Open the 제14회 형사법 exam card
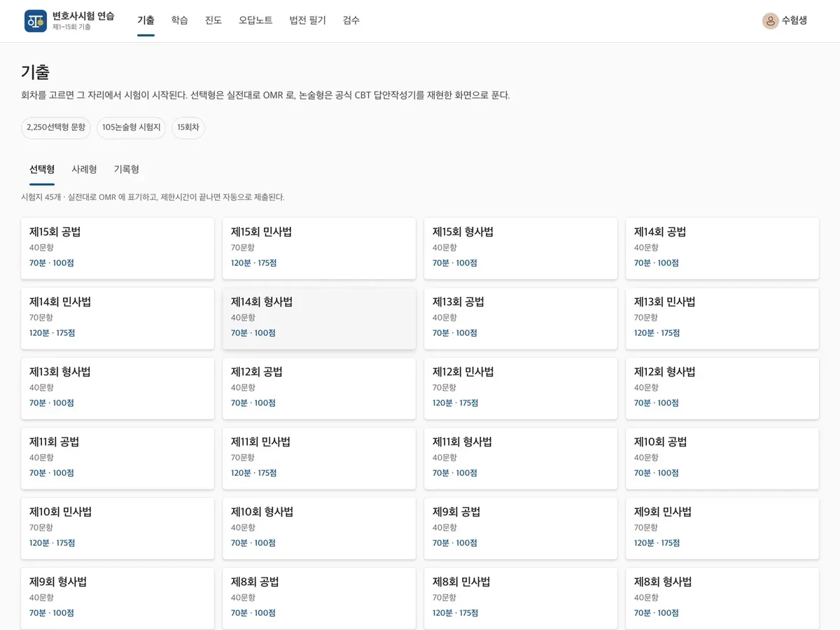Screen dimensions: 840x630 (x=319, y=318)
